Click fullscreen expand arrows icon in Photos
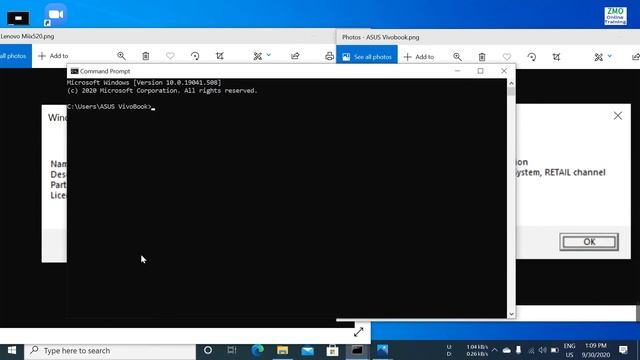 point(358,332)
